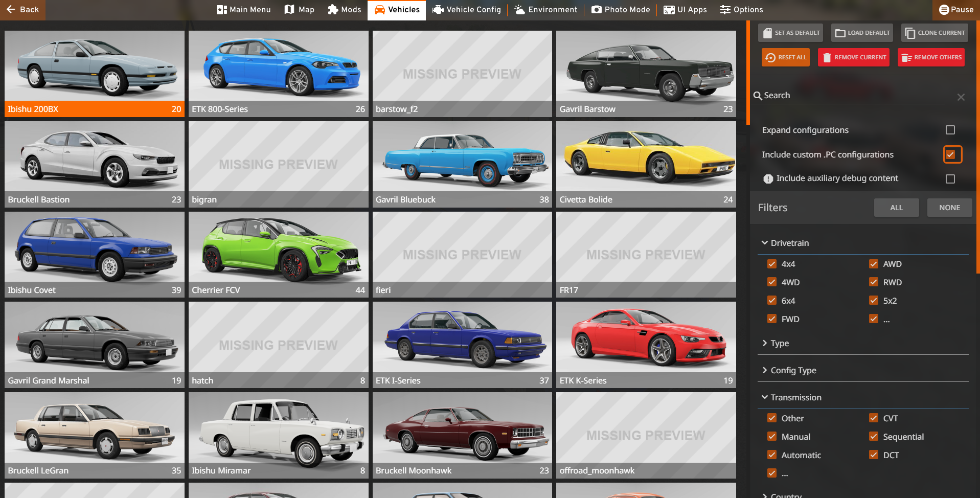The height and width of the screenshot is (498, 980).
Task: Enable Include auxiliary debug content checkbox
Action: 950,179
